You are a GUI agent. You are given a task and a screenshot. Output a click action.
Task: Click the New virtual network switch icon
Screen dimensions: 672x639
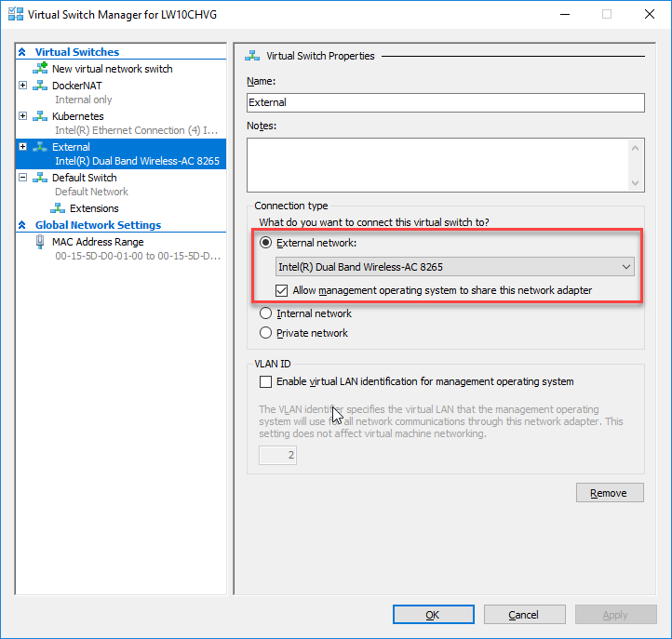point(40,69)
